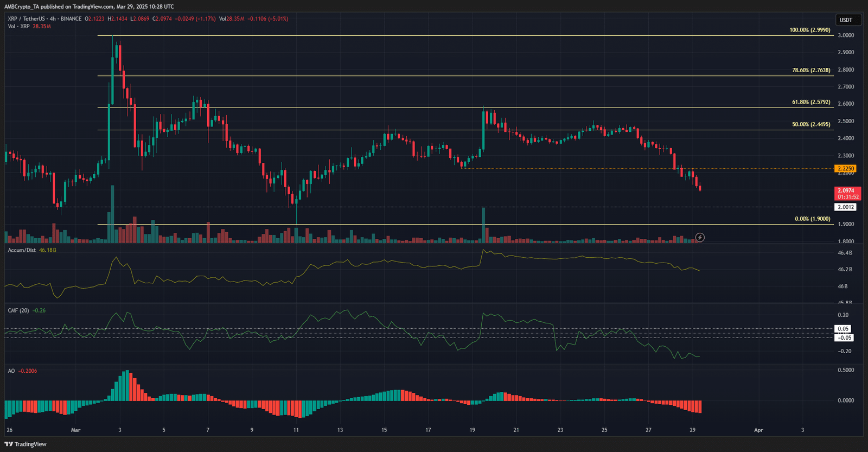Click the AO indicator legend label

click(11, 371)
